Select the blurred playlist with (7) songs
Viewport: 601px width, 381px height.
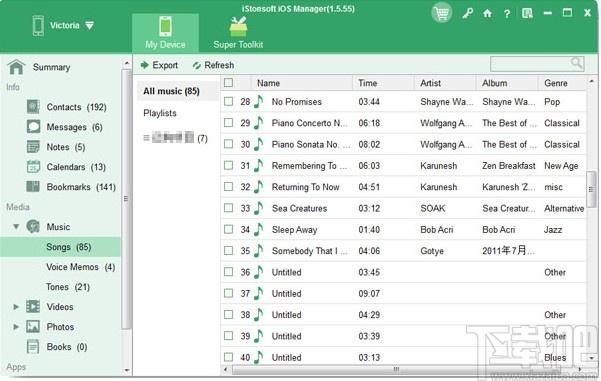click(x=176, y=138)
